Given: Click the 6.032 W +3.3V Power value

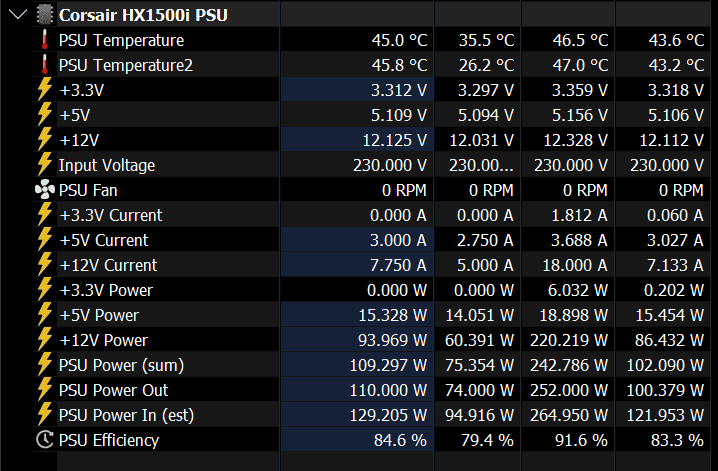Looking at the screenshot, I should [578, 290].
